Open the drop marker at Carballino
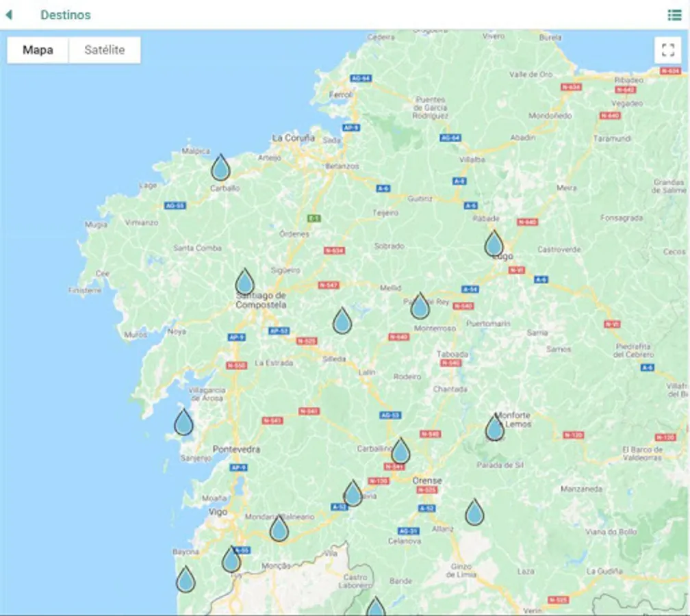Viewport: 690px width, 616px height. (x=401, y=451)
